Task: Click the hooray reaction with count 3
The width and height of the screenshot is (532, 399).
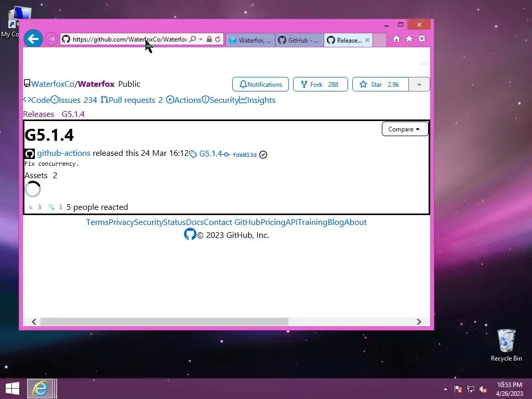Action: 55,207
